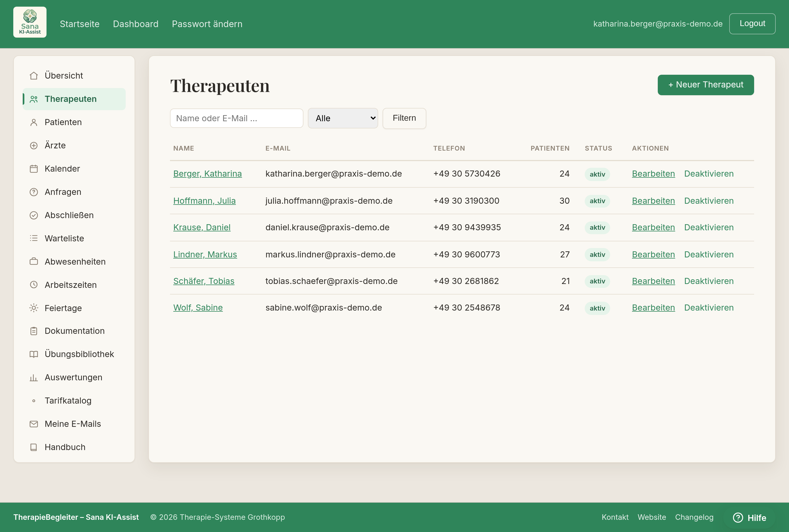Click the aktiv badge for Hoffmann, Julia
The image size is (789, 532).
[x=597, y=201]
